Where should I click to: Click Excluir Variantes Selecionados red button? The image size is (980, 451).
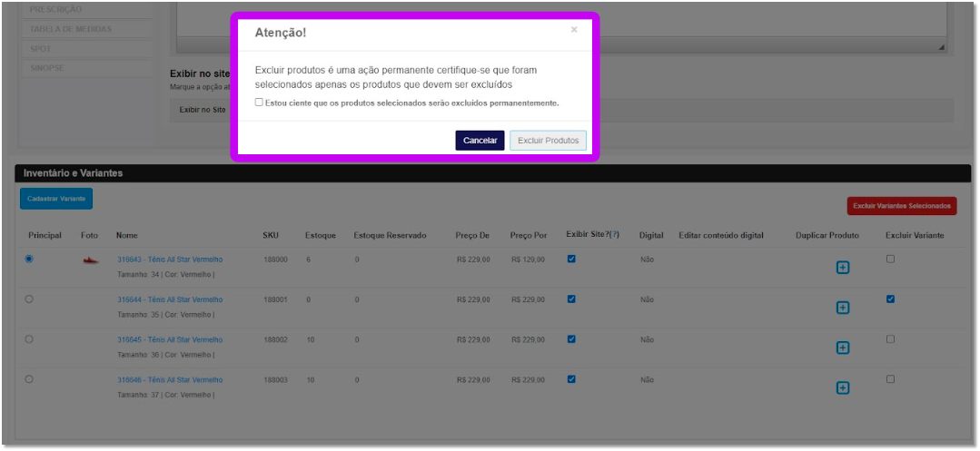(x=902, y=205)
